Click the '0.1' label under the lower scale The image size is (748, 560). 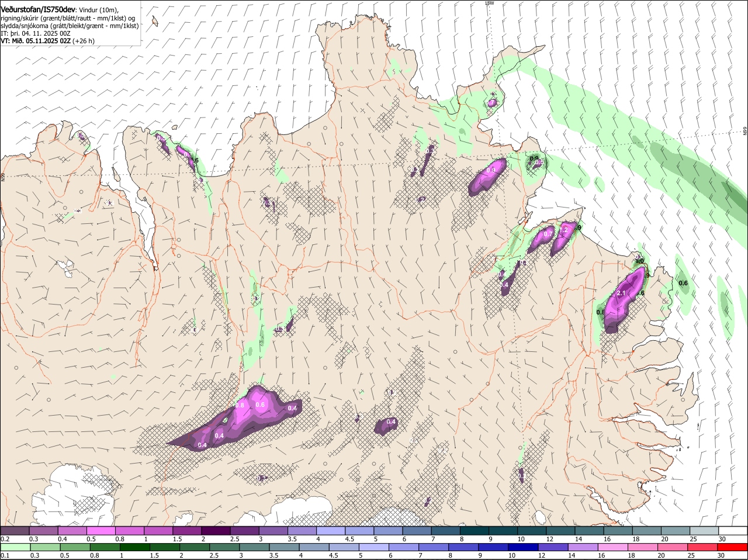[x=5, y=555]
